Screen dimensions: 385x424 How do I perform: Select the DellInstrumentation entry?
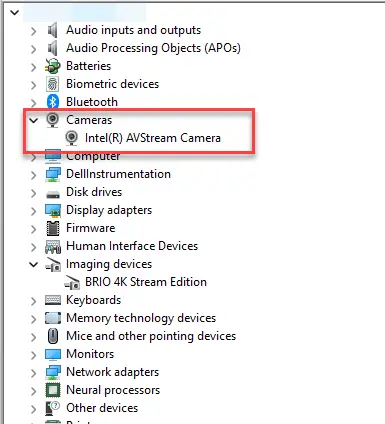118,174
